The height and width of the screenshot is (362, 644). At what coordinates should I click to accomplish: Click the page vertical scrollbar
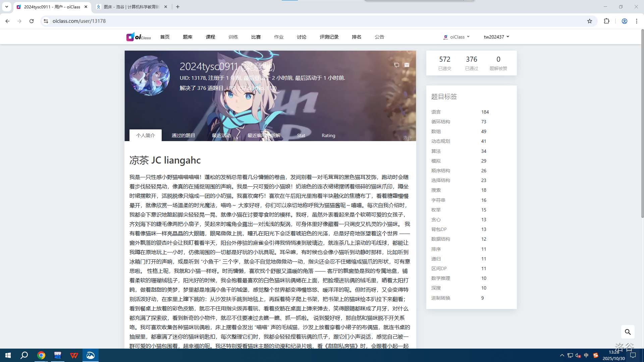point(642,124)
